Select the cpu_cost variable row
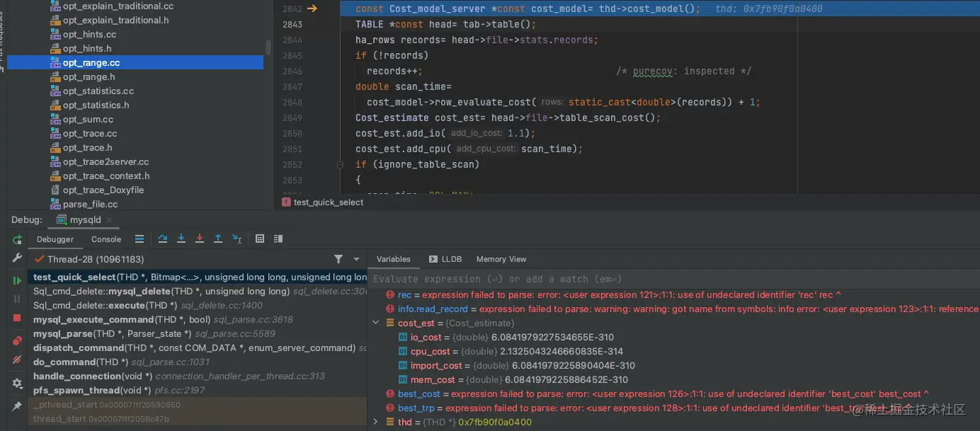980x431 pixels. point(673,351)
